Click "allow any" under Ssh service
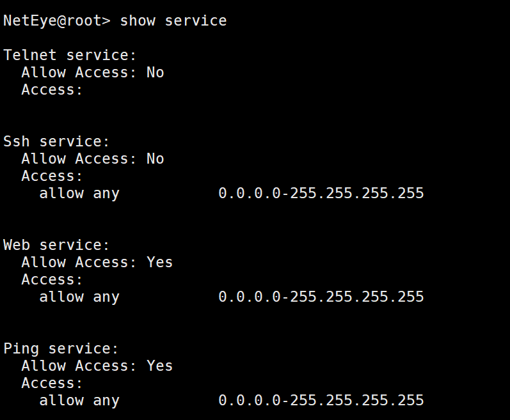Viewport: 510px width, 420px height. click(79, 193)
